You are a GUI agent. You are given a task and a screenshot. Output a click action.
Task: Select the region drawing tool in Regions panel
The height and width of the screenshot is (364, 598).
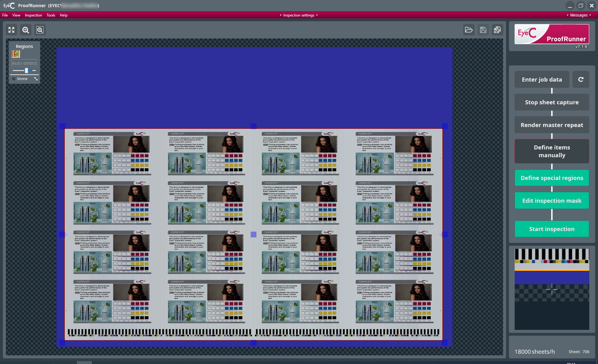click(x=16, y=54)
